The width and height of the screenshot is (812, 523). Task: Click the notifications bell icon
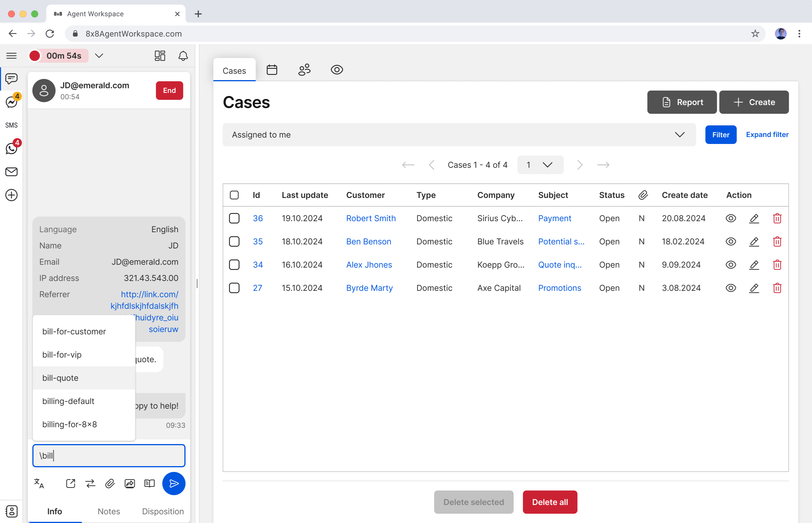183,56
